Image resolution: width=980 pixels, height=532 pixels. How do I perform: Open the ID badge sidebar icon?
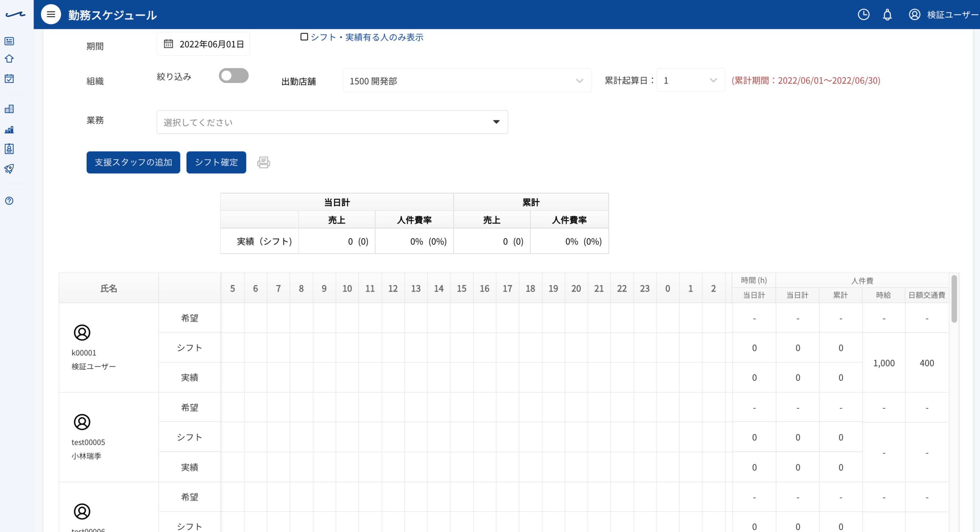(9, 149)
